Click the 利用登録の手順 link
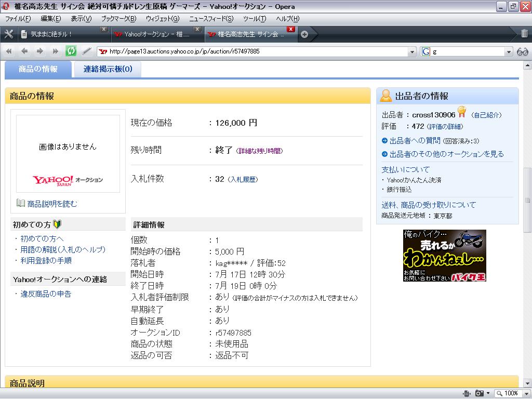This screenshot has width=532, height=399. point(46,261)
